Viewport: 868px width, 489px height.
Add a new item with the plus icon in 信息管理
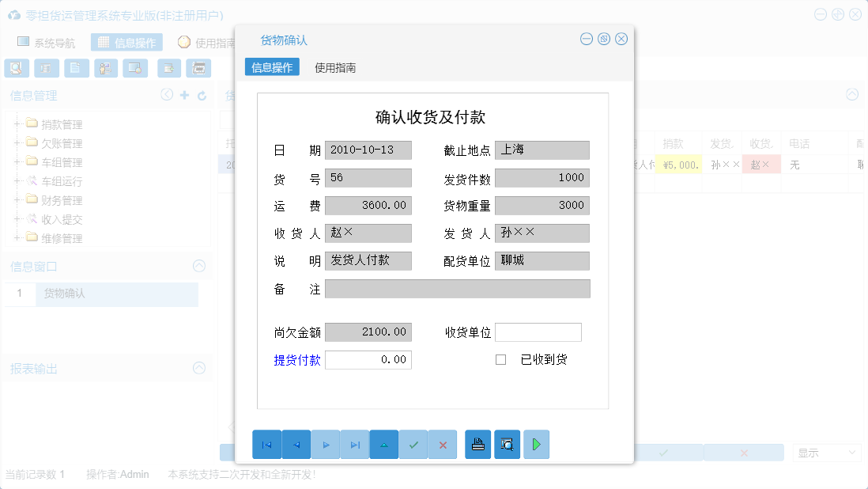click(183, 94)
